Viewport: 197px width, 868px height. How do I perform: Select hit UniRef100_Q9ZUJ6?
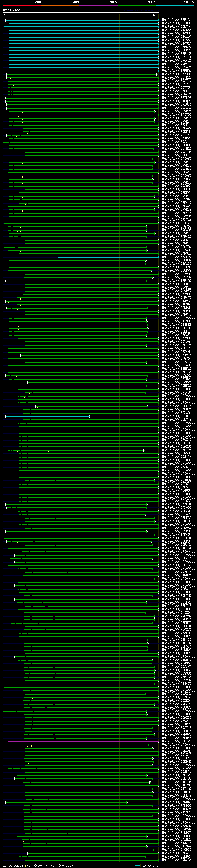tap(176, 104)
